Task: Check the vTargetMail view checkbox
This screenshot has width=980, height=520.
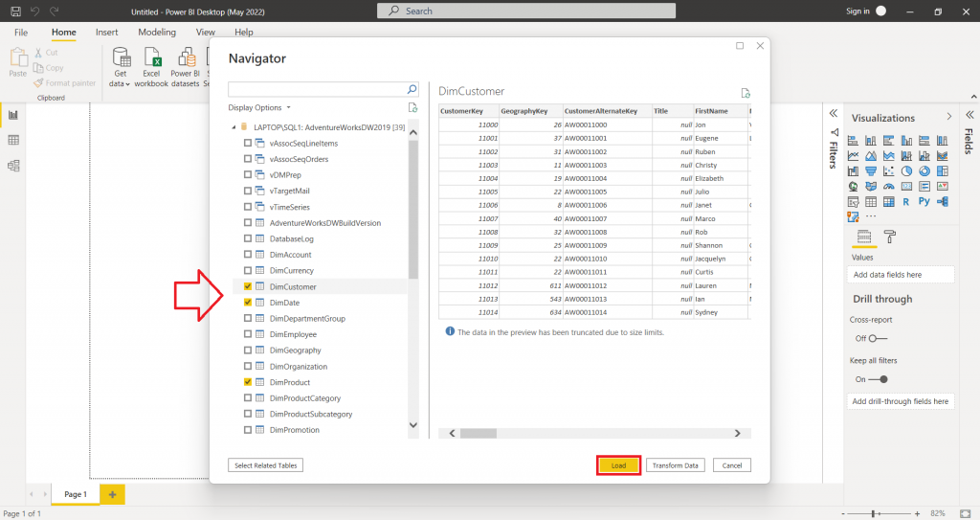Action: tap(248, 191)
